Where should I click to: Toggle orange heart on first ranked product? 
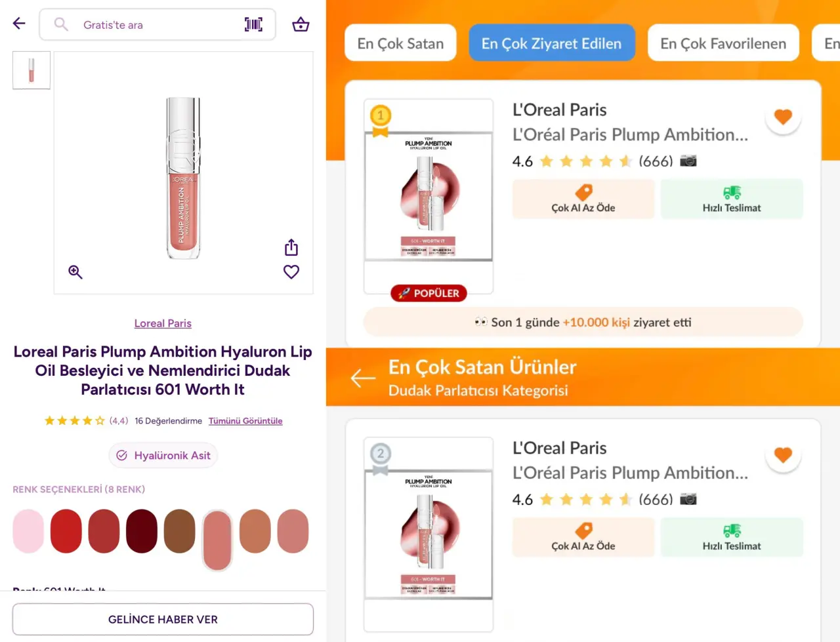[x=783, y=117]
